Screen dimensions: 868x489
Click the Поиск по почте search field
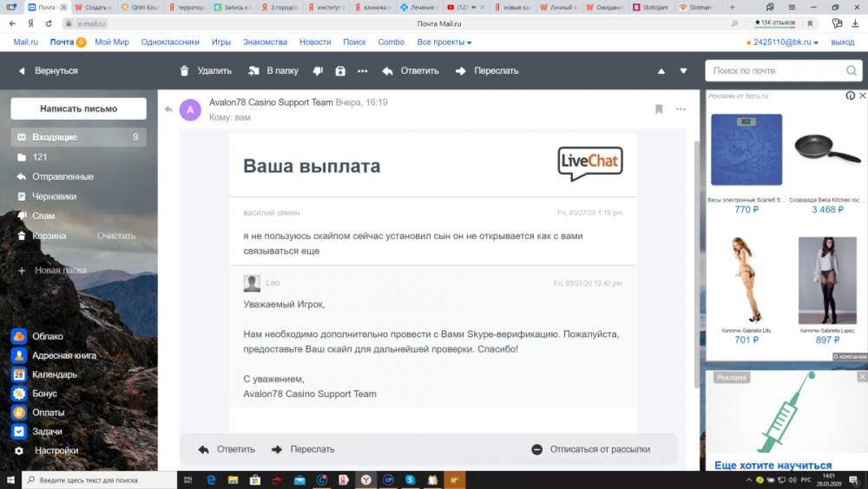point(774,70)
